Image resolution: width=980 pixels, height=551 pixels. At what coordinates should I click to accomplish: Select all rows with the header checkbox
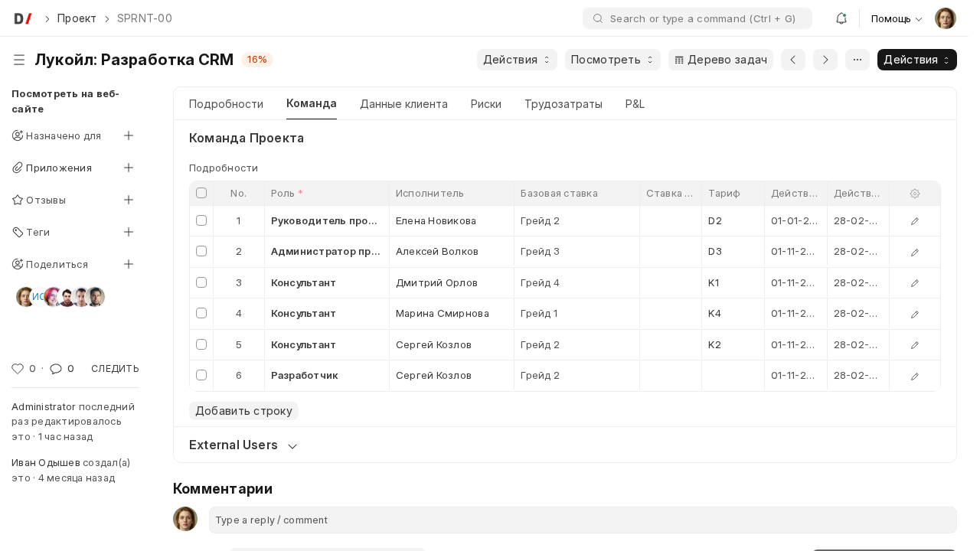click(201, 193)
